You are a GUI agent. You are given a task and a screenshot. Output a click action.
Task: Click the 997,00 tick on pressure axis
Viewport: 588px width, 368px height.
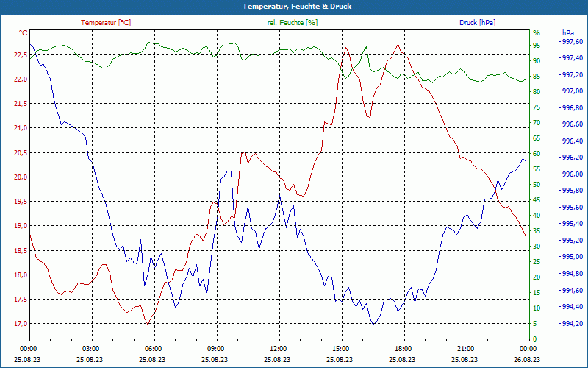(x=573, y=91)
